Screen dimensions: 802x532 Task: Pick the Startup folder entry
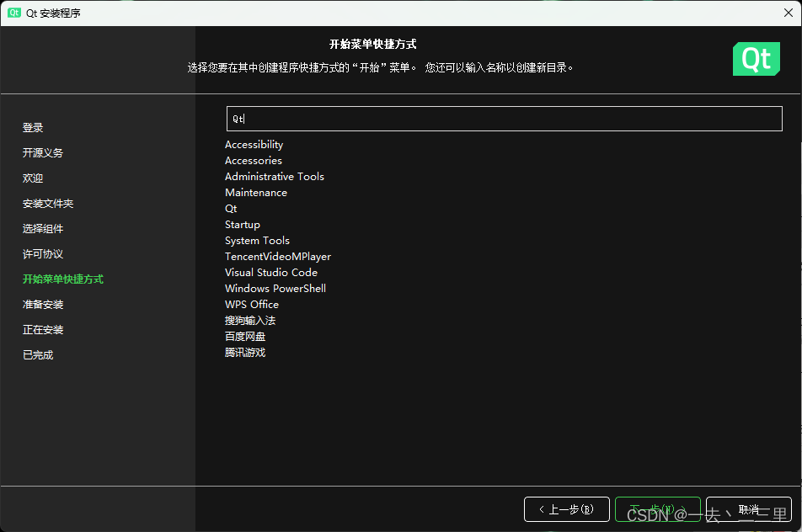(x=243, y=225)
